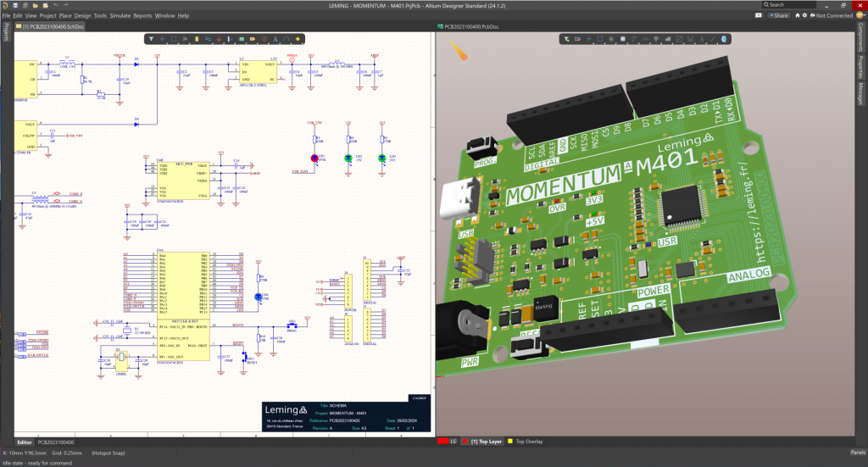Image resolution: width=868 pixels, height=467 pixels.
Task: Select the Place Text tool in schematic toolbar
Action: 275,39
